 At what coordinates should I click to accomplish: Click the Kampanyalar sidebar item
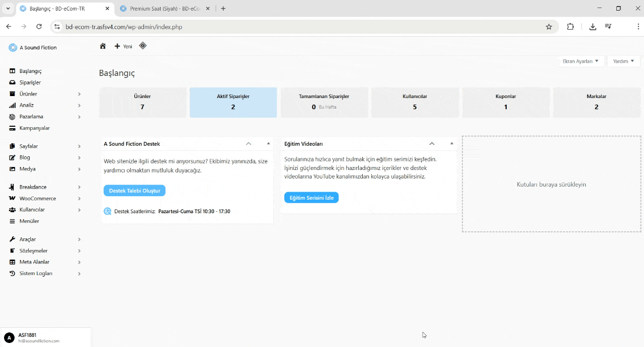[x=34, y=128]
